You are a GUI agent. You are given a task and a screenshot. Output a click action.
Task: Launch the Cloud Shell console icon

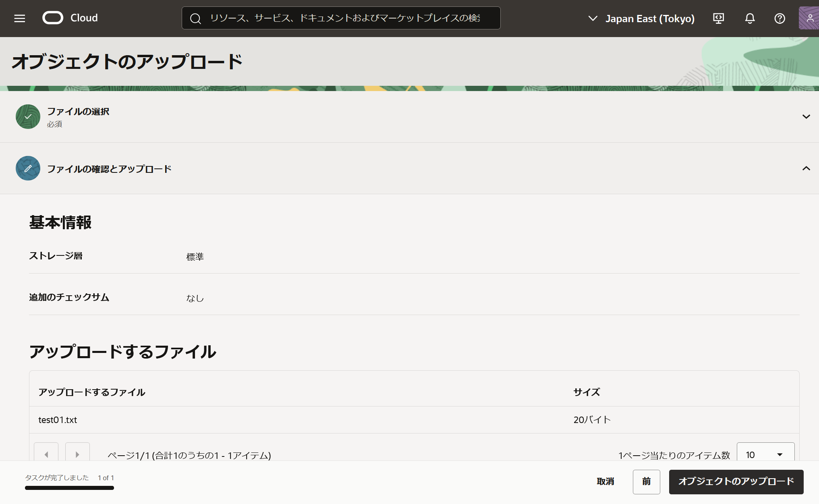click(718, 18)
